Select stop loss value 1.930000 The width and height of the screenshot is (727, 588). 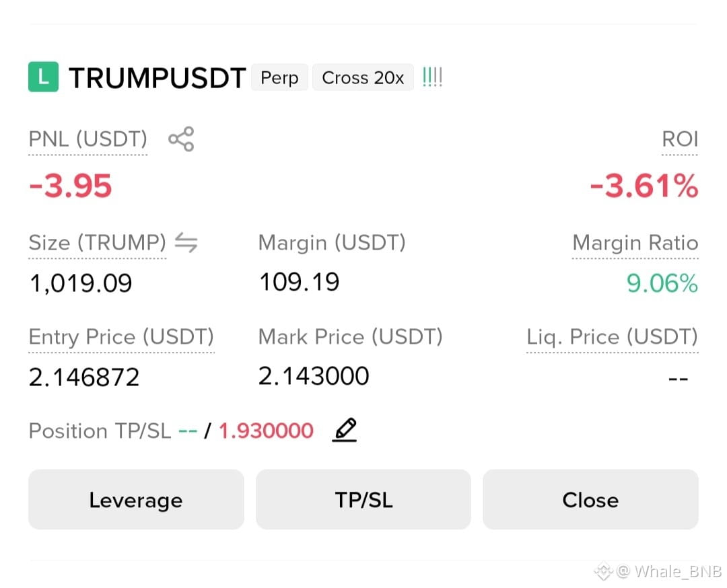[266, 431]
